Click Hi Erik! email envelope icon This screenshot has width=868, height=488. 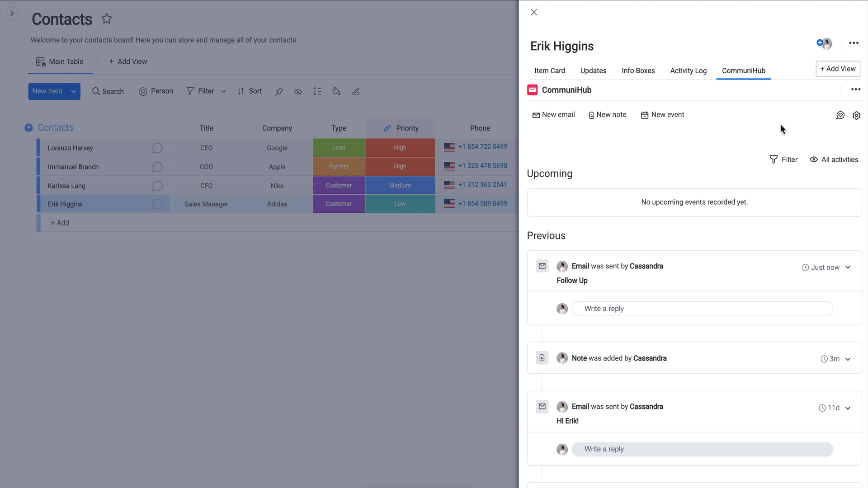(x=542, y=406)
